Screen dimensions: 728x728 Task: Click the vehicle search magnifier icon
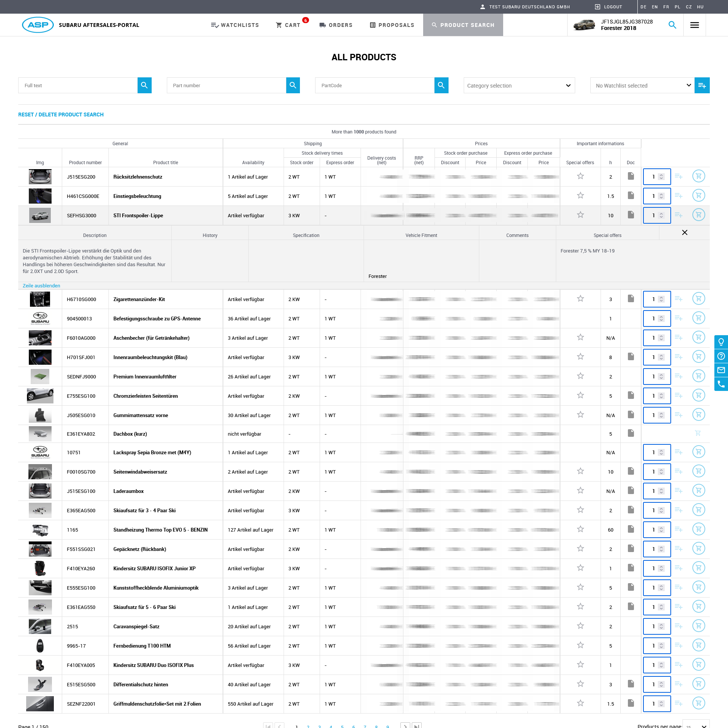click(x=672, y=25)
